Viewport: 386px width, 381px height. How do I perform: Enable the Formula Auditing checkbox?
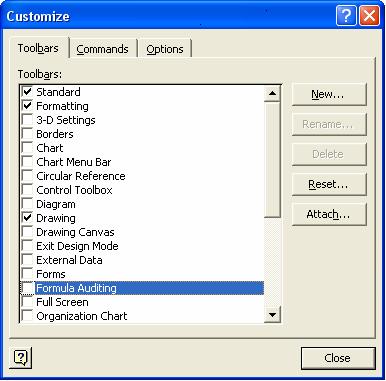27,288
